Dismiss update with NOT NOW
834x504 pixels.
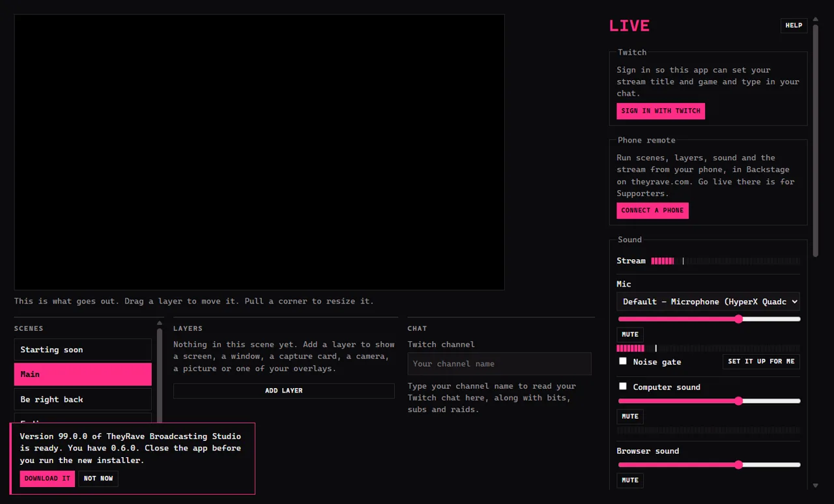(98, 479)
